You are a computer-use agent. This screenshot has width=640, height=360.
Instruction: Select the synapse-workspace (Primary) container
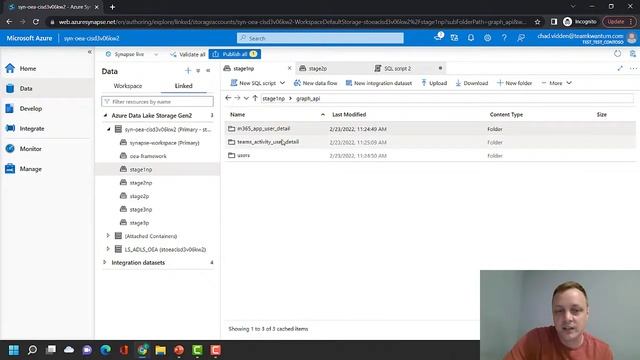(x=164, y=143)
